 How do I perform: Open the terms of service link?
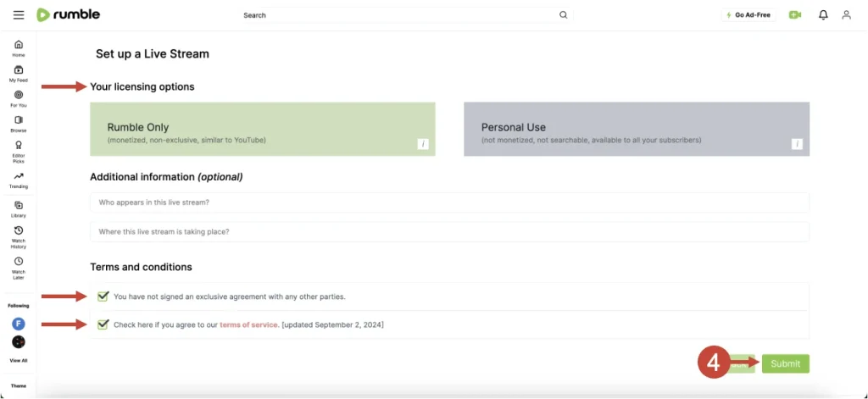(x=248, y=325)
